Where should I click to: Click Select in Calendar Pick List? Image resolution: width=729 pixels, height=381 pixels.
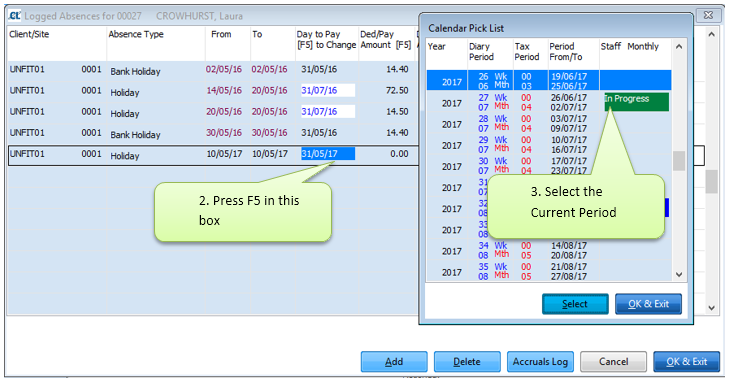point(575,304)
